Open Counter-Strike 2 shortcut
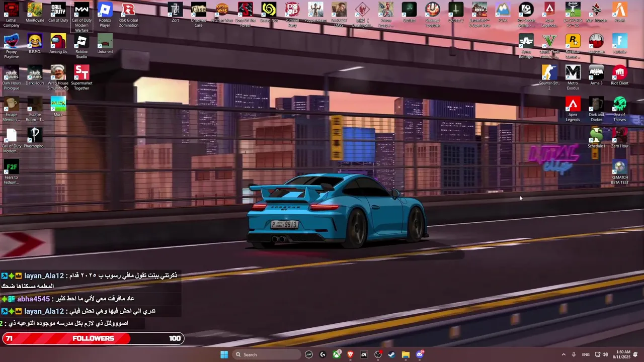644x362 pixels. 549,78
